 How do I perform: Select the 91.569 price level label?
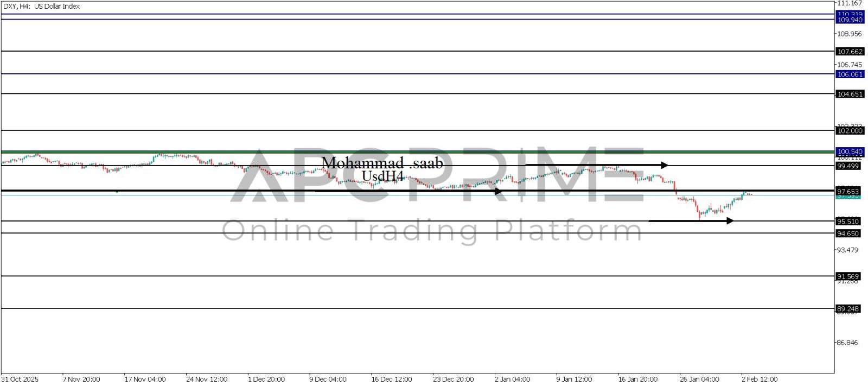coord(848,277)
